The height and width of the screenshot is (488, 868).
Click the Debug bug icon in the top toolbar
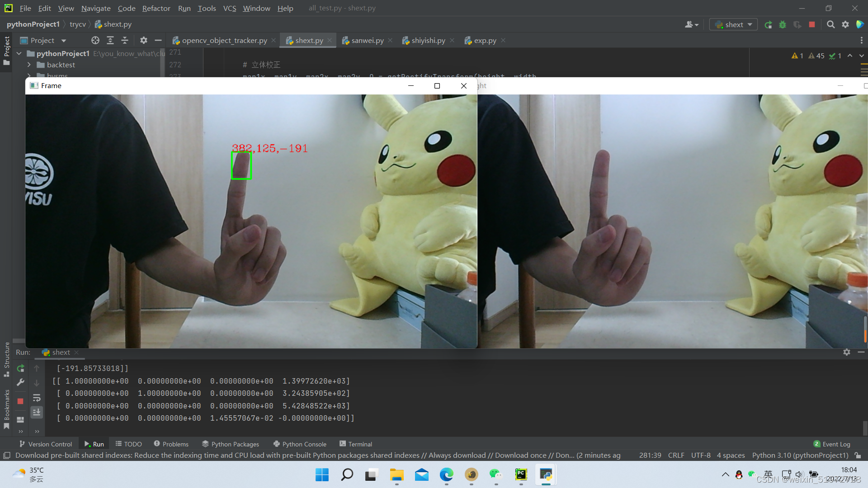click(783, 24)
